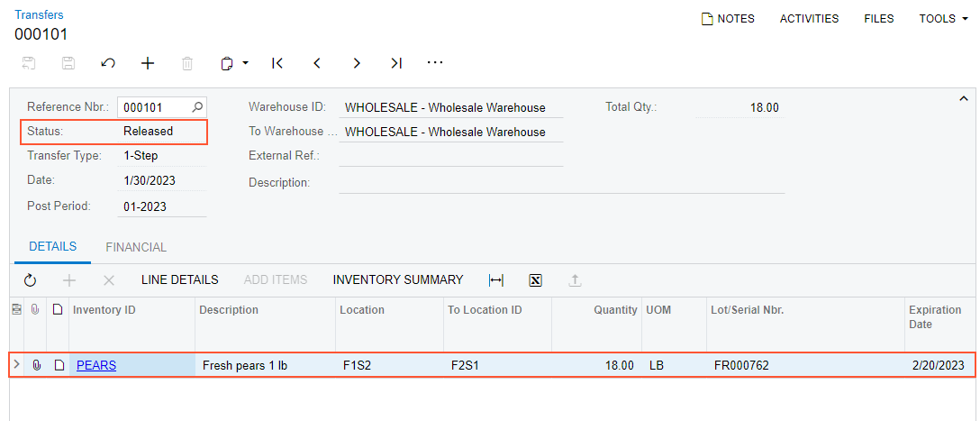This screenshot has width=980, height=421.
Task: Export grid to Excel
Action: pos(535,280)
